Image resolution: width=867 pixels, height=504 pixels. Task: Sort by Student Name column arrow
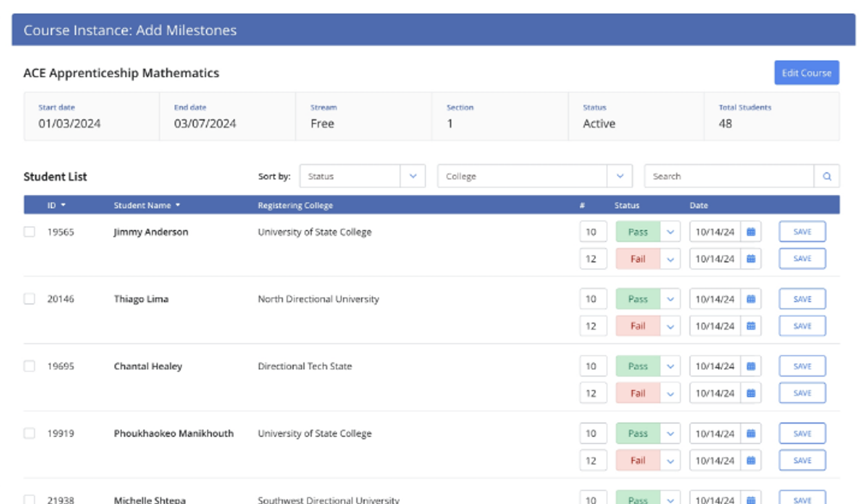coord(178,205)
